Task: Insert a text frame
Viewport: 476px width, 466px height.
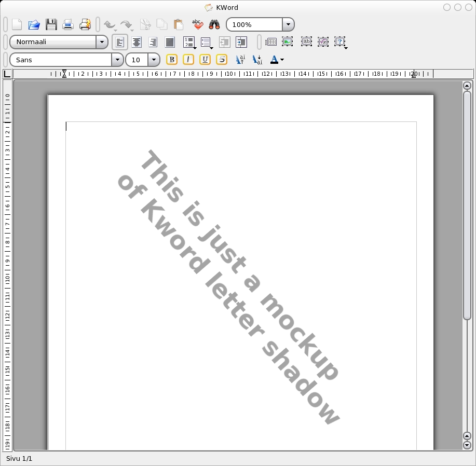Action: click(x=307, y=42)
